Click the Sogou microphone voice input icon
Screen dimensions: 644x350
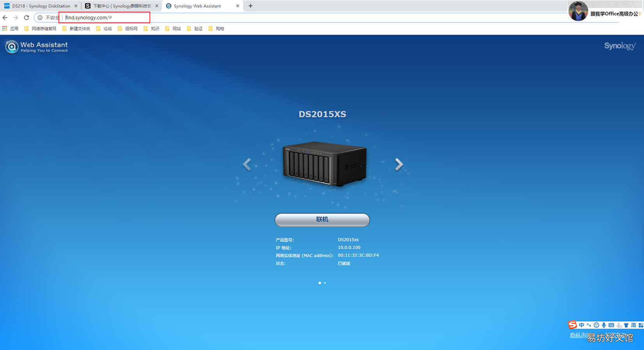[604, 325]
